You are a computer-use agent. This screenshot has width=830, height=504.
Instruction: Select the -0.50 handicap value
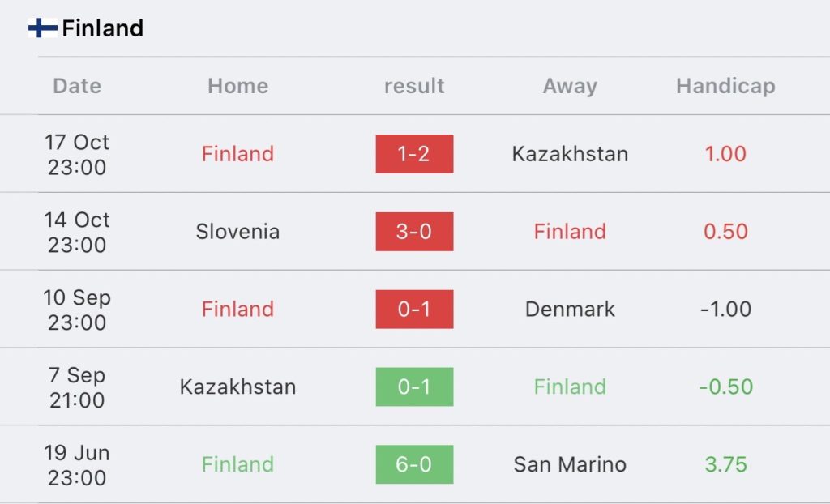click(725, 387)
